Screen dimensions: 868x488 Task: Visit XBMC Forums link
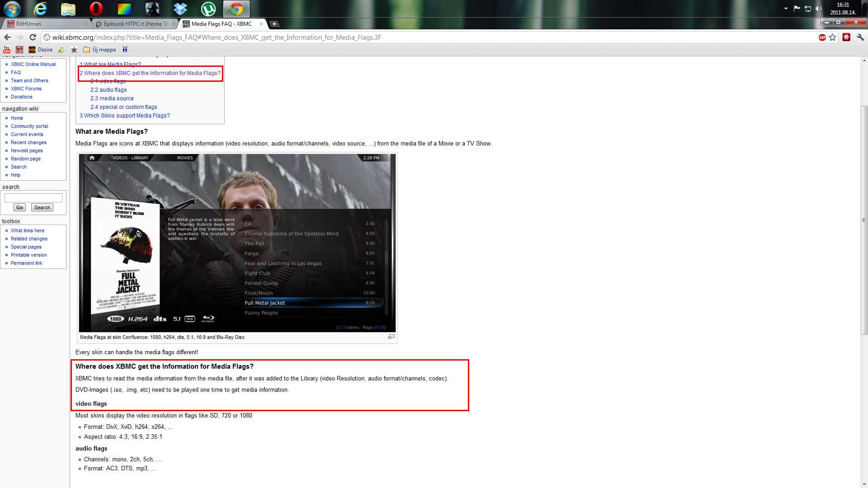click(26, 89)
